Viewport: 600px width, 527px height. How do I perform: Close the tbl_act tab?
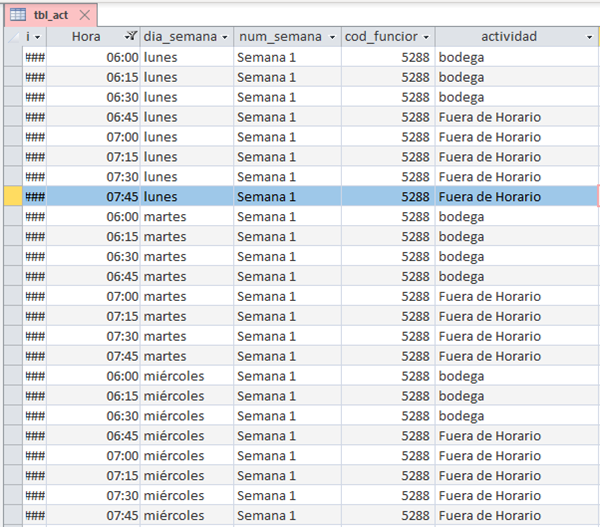(84, 15)
